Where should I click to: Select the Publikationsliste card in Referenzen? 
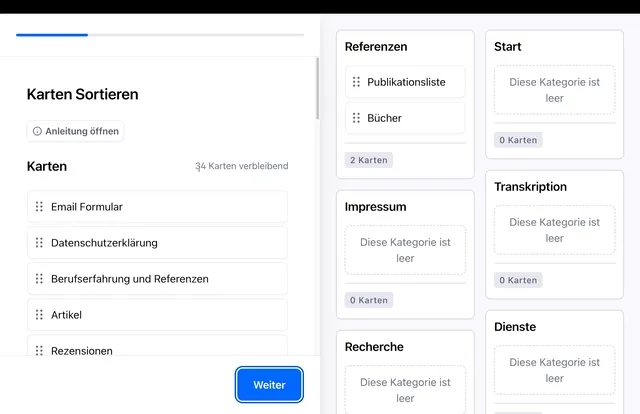click(405, 82)
